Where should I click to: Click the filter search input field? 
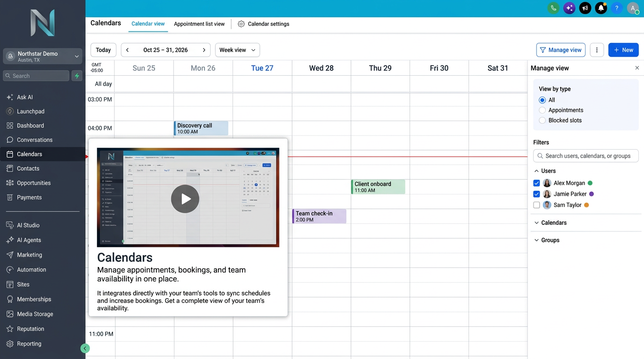click(x=586, y=156)
